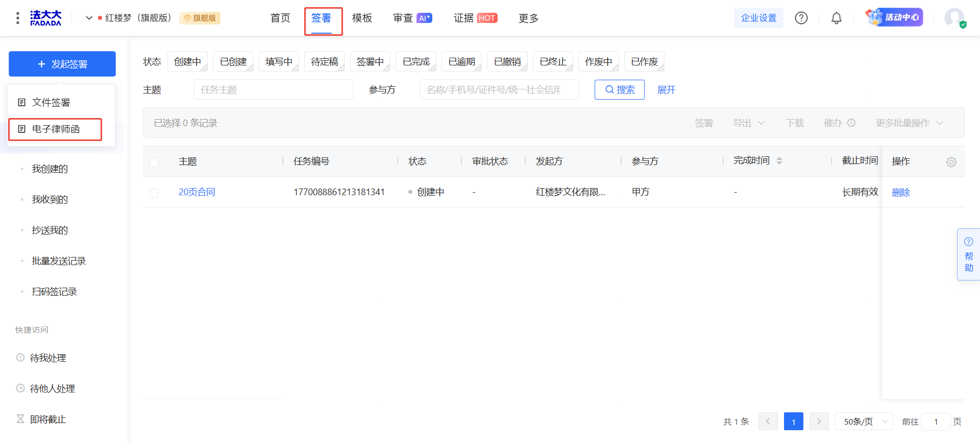Open the notifications bell icon

coord(837,18)
